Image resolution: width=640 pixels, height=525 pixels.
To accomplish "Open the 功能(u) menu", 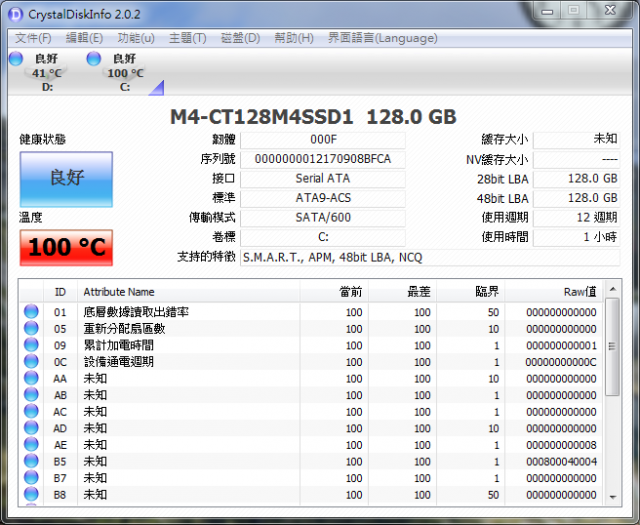I will click(x=136, y=38).
